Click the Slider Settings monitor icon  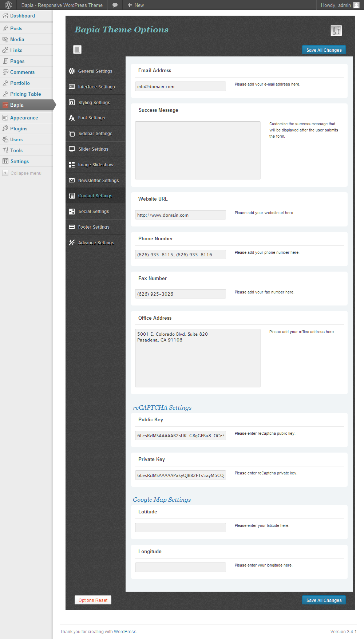[72, 149]
